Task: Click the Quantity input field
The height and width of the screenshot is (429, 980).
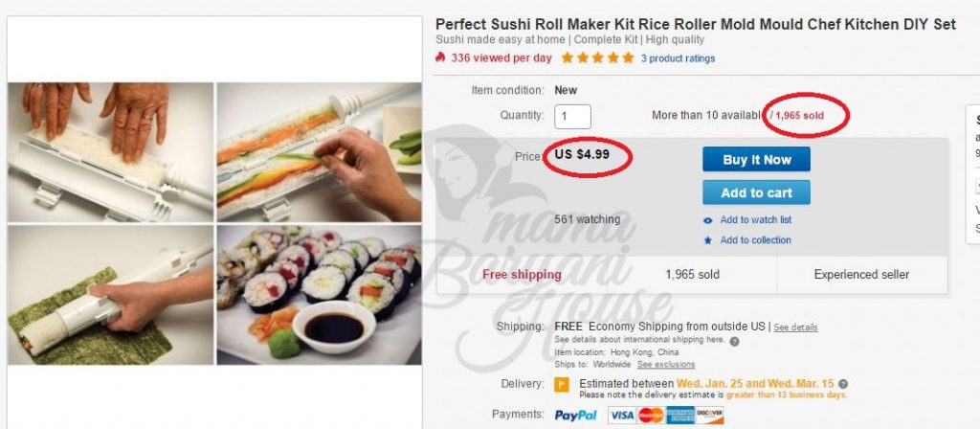Action: click(x=572, y=117)
